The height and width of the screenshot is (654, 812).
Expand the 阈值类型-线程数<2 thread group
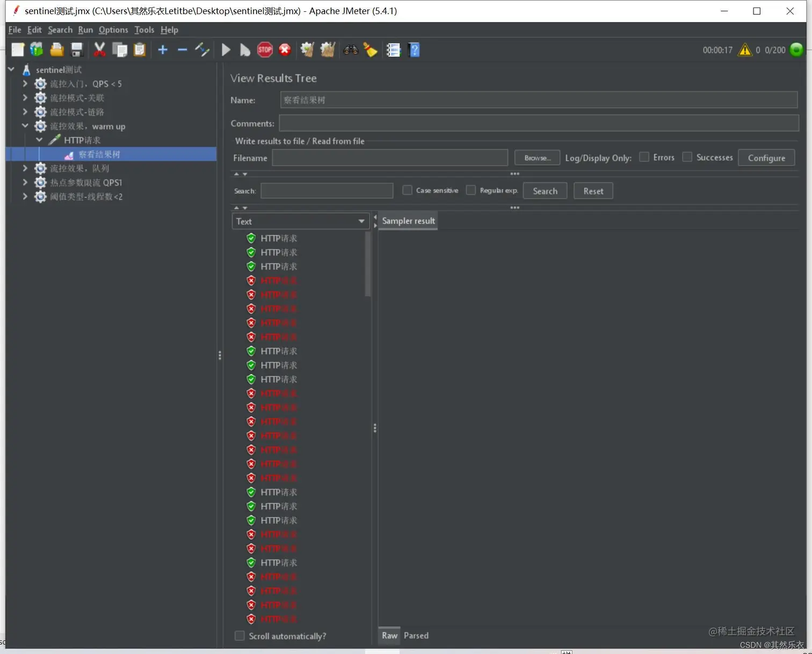point(25,196)
